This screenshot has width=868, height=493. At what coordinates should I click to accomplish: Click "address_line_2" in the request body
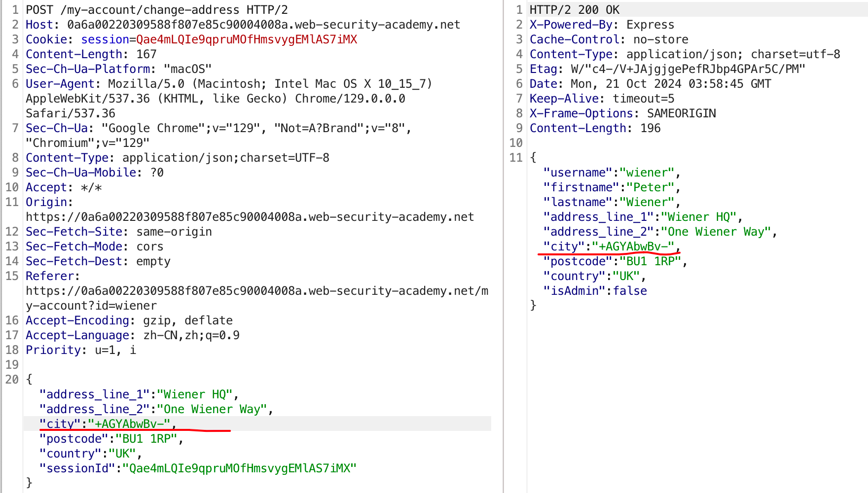tap(95, 409)
